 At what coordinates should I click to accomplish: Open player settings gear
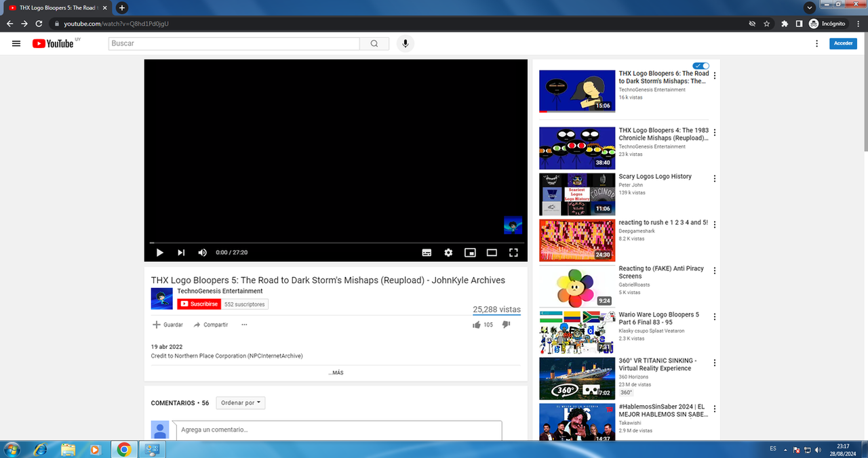[x=448, y=253]
